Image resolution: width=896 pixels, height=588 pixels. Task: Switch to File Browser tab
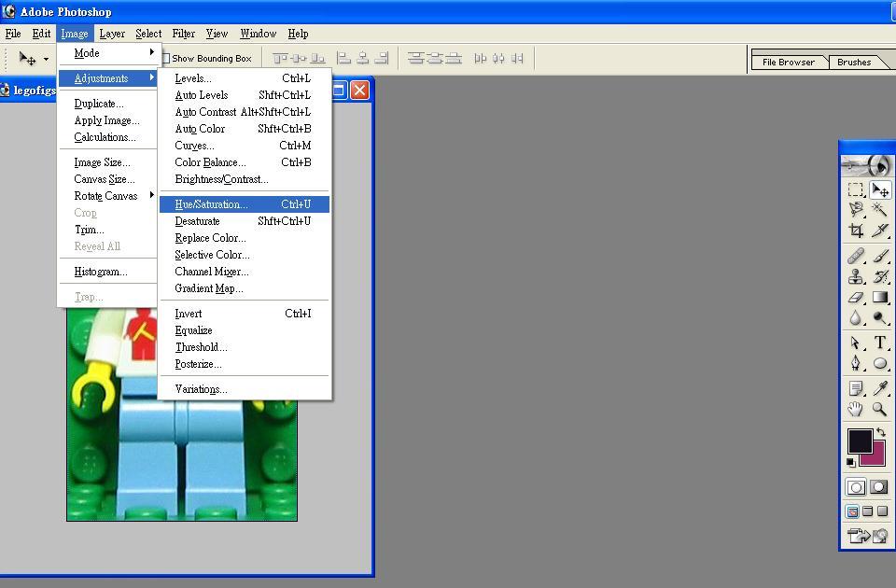(789, 63)
